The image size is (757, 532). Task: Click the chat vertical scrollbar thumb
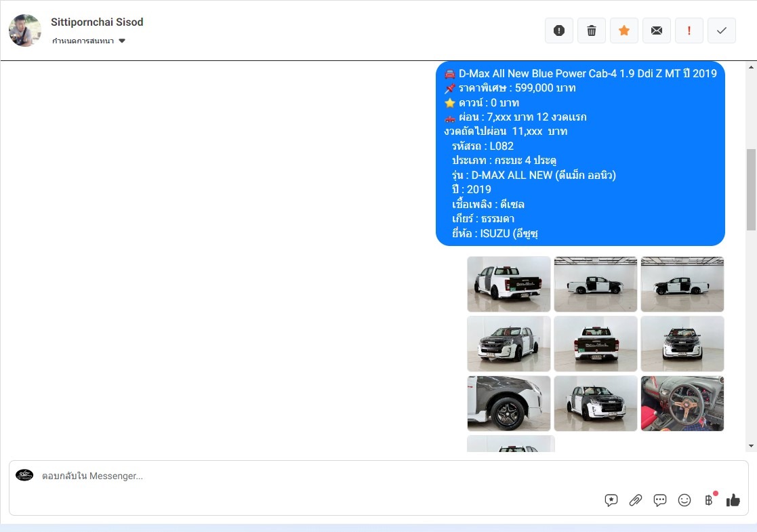[751, 190]
